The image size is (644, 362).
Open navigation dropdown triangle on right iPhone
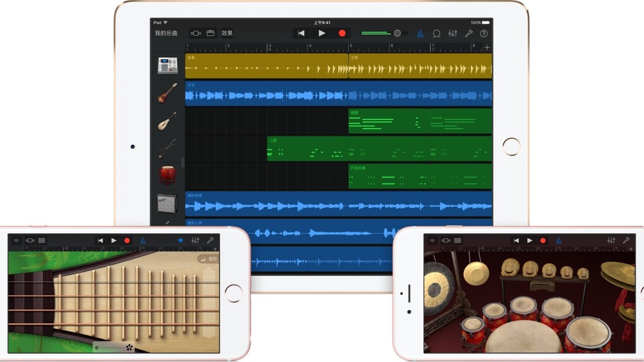[432, 241]
